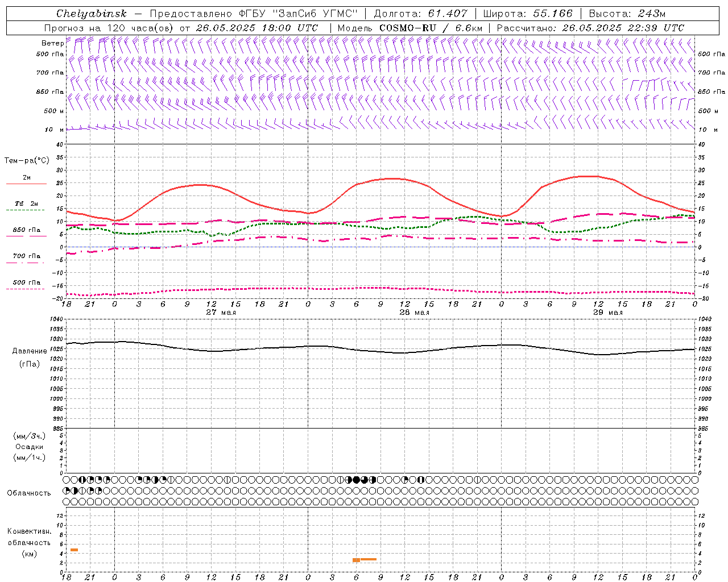Click the fully black cloud circle on 28 мая
This screenshot has height=582, width=728.
pyautogui.click(x=356, y=480)
